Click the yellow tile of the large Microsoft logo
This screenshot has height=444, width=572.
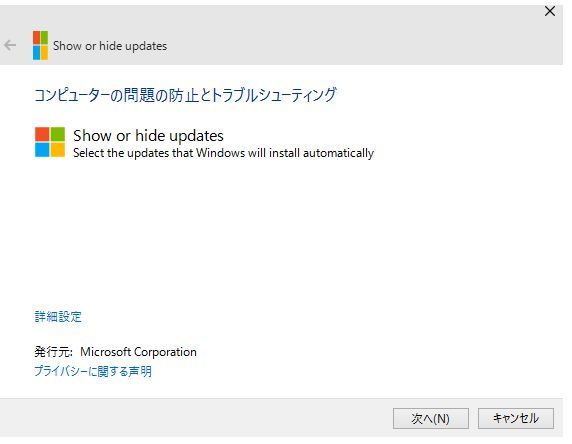58,150
